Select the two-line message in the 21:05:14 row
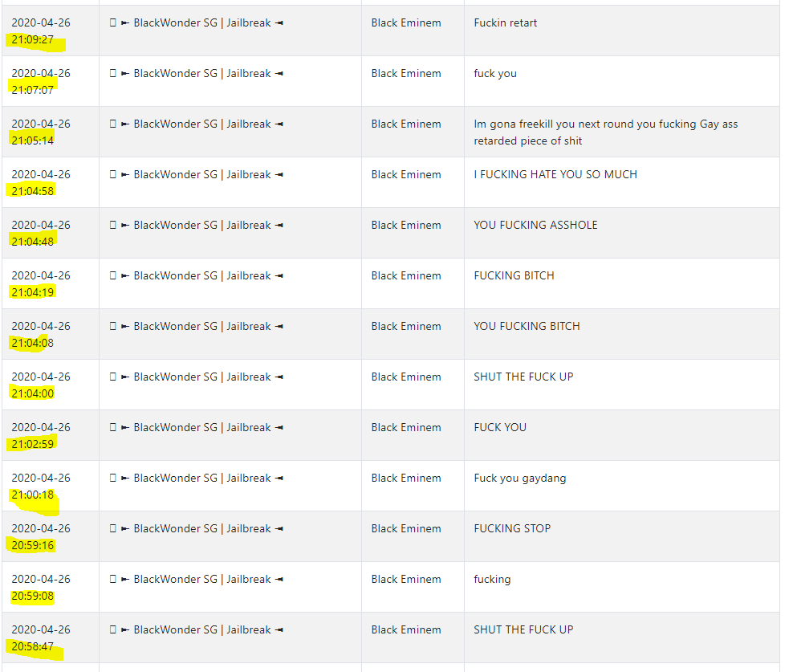789x672 pixels. (x=606, y=132)
